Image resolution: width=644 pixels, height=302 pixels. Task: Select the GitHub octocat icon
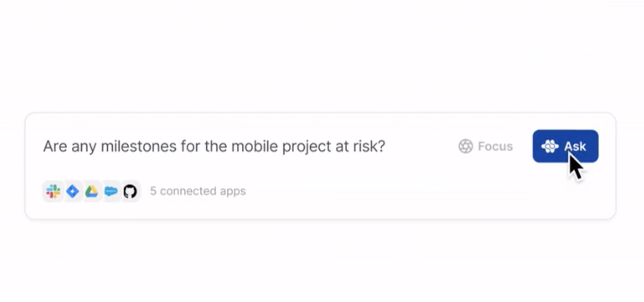pos(130,191)
